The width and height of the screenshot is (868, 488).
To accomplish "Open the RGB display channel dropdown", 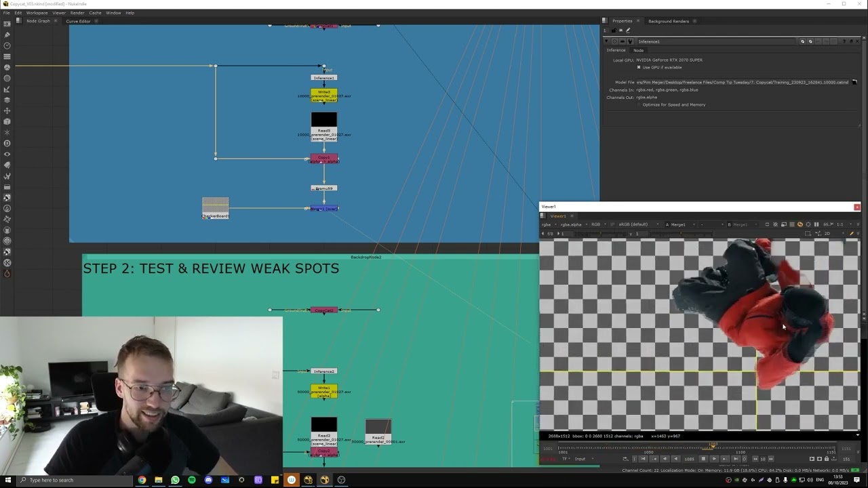I will (x=599, y=224).
